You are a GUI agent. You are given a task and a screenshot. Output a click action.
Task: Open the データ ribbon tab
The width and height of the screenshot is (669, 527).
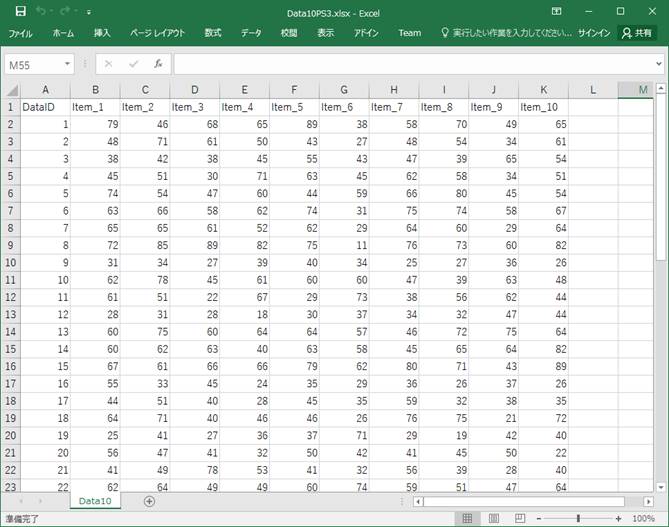(x=251, y=33)
